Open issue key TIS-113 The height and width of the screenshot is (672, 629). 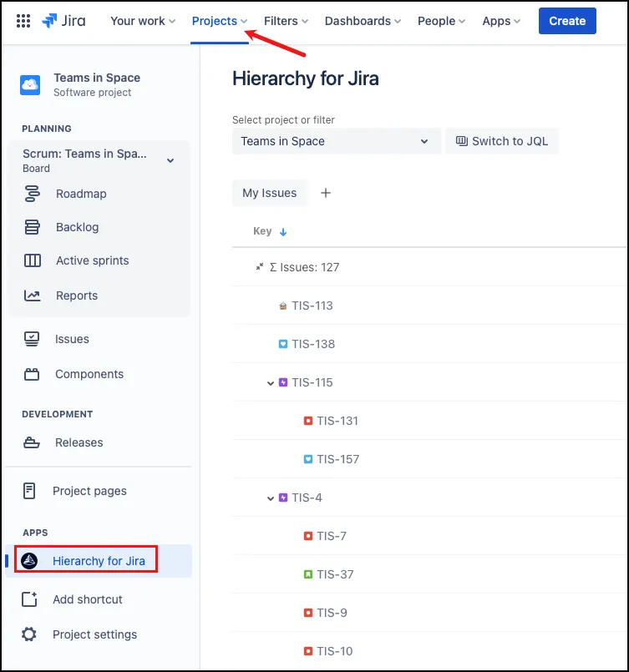(312, 306)
